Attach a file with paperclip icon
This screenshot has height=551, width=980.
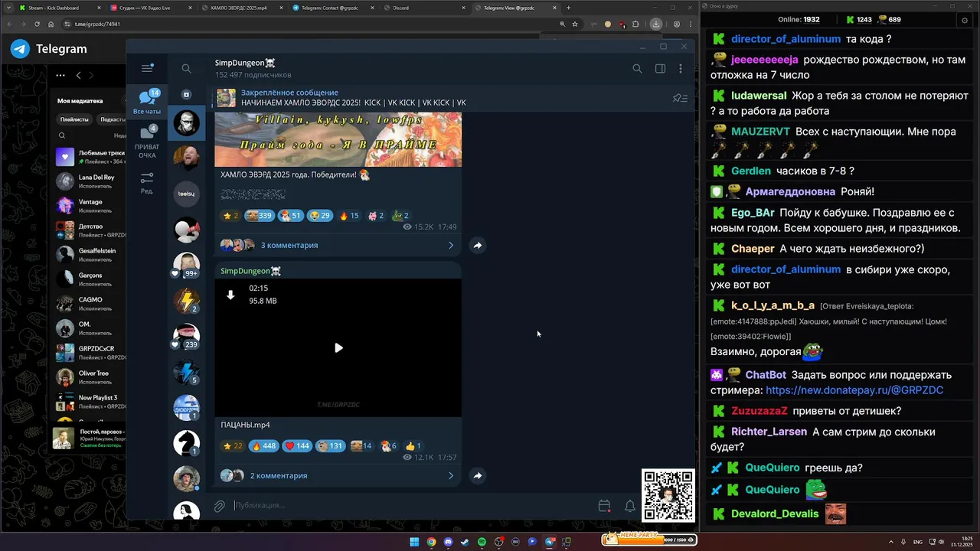220,506
